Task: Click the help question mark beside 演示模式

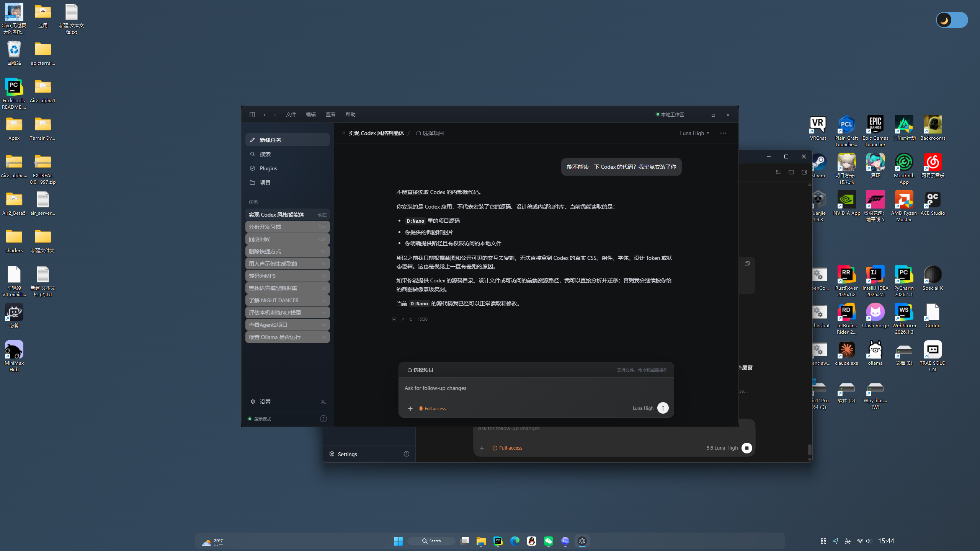Action: point(323,419)
